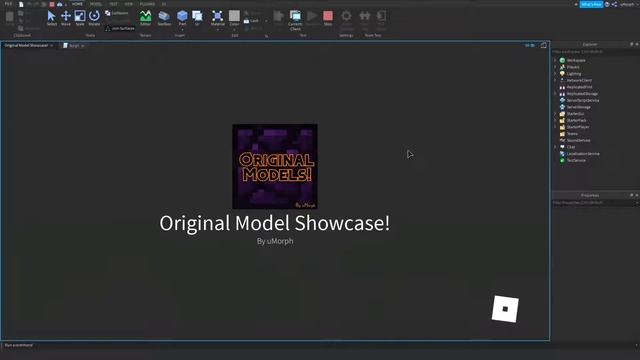Open the Part type dropdown arrow
The image size is (640, 360).
(x=182, y=29)
